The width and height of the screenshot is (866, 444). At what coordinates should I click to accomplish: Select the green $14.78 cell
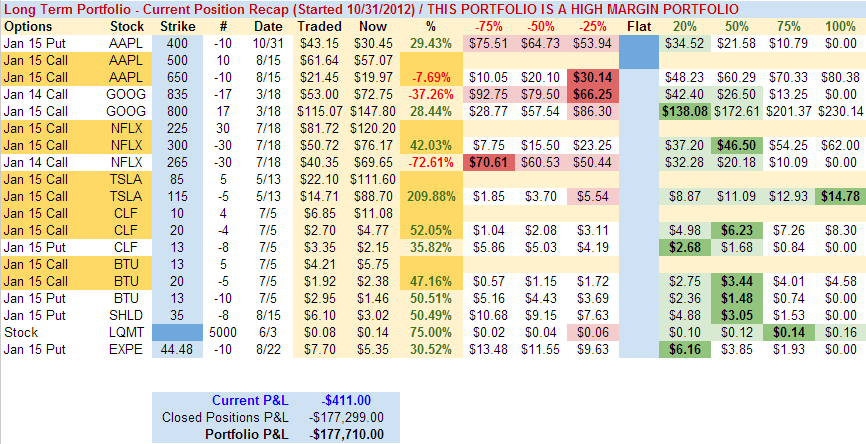click(838, 189)
